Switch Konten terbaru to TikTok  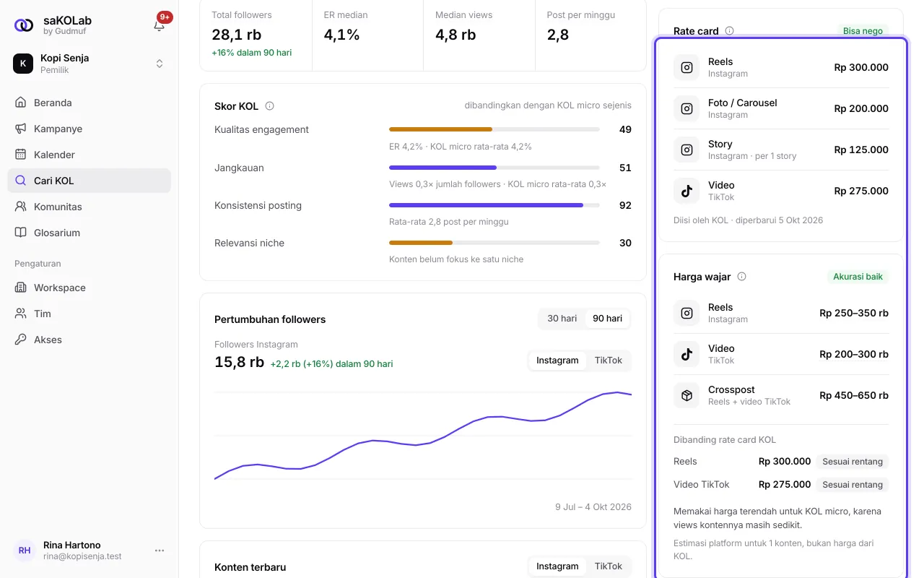(608, 566)
